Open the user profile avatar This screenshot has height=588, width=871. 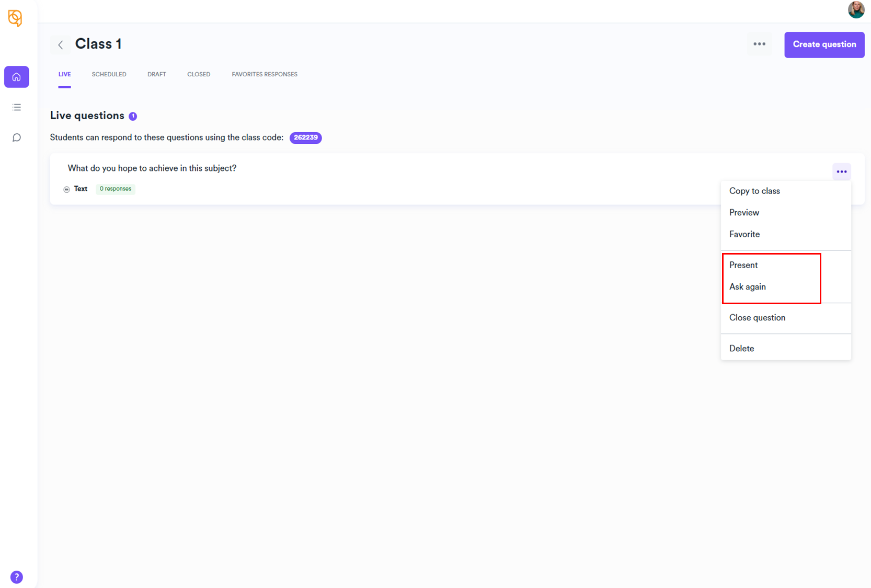point(855,10)
